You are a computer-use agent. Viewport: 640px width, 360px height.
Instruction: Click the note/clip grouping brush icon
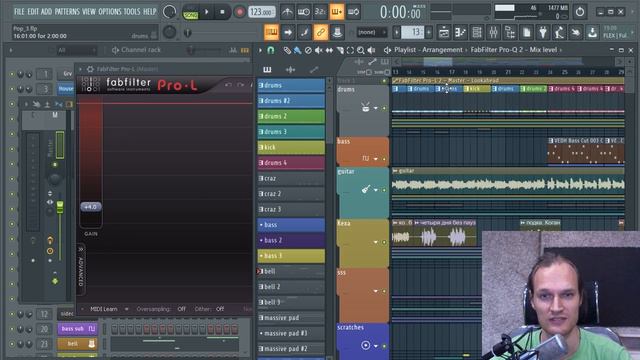point(304,32)
